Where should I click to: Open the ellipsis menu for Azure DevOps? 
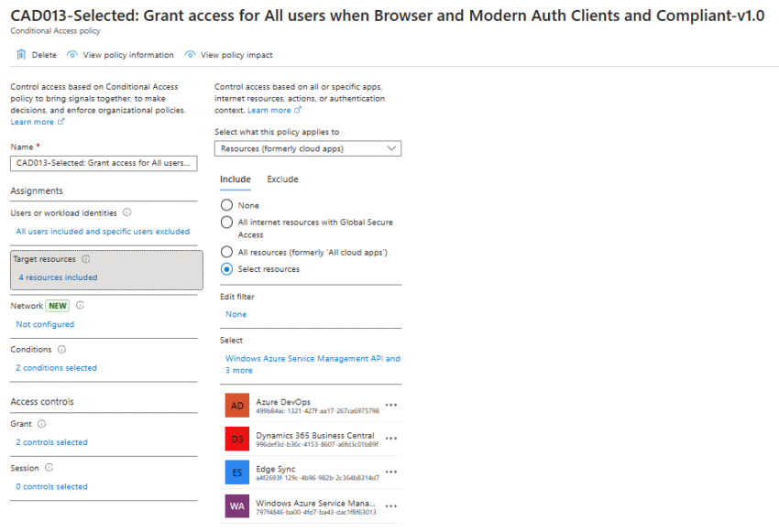(391, 404)
